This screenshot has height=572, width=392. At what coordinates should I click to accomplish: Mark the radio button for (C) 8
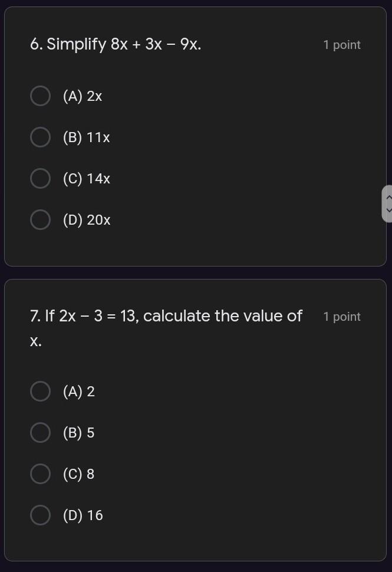(x=40, y=474)
